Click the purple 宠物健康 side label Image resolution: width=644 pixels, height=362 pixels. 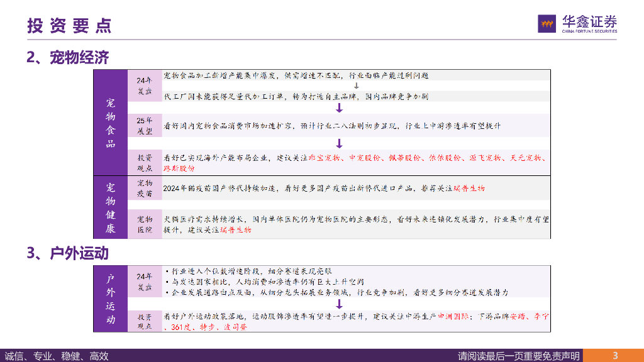pos(111,207)
